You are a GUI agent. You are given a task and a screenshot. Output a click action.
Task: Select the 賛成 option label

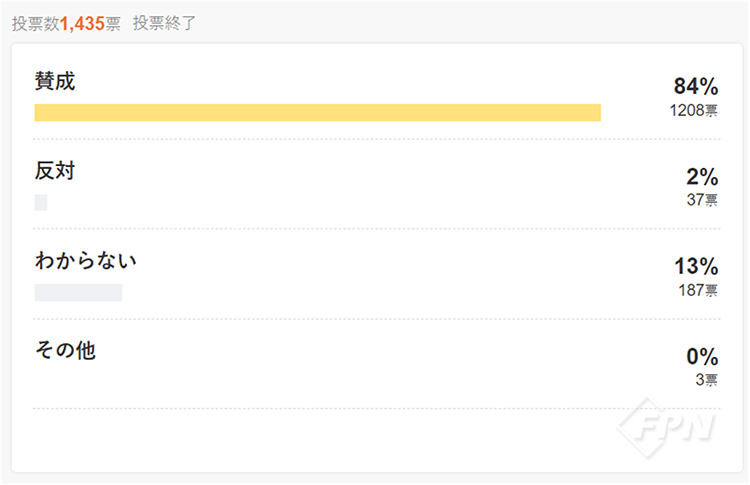pos(55,82)
